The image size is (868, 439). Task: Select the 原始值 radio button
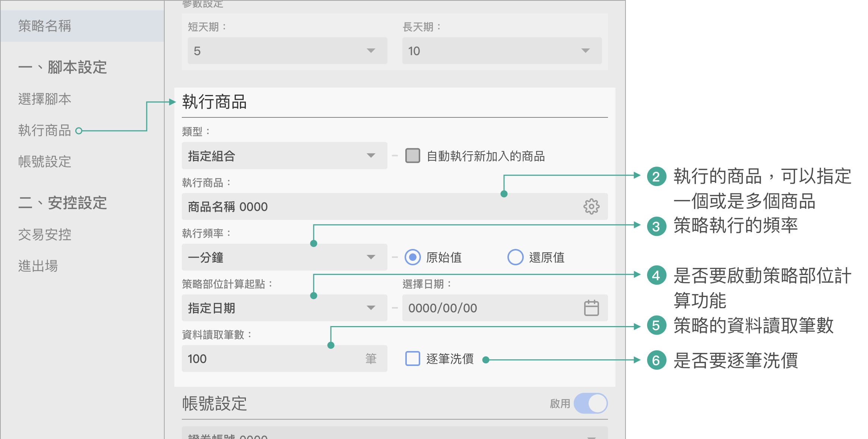tap(412, 257)
